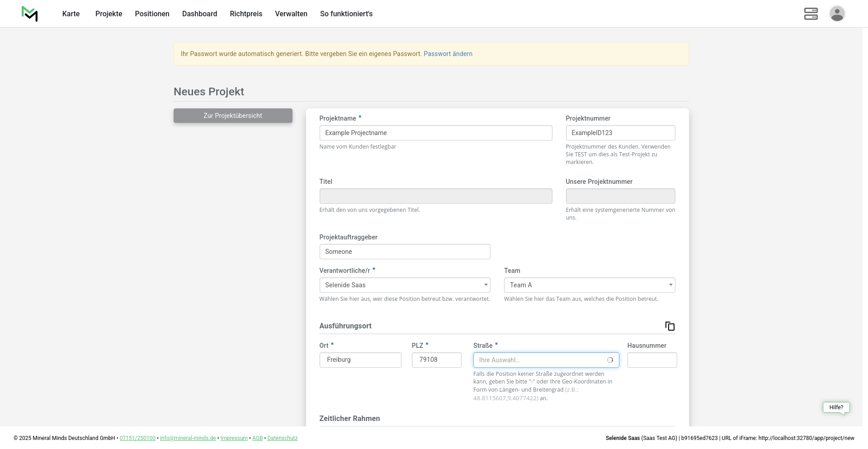Select the PLZ field containing 79108
Viewport: 868px width, 449px height.
point(436,360)
